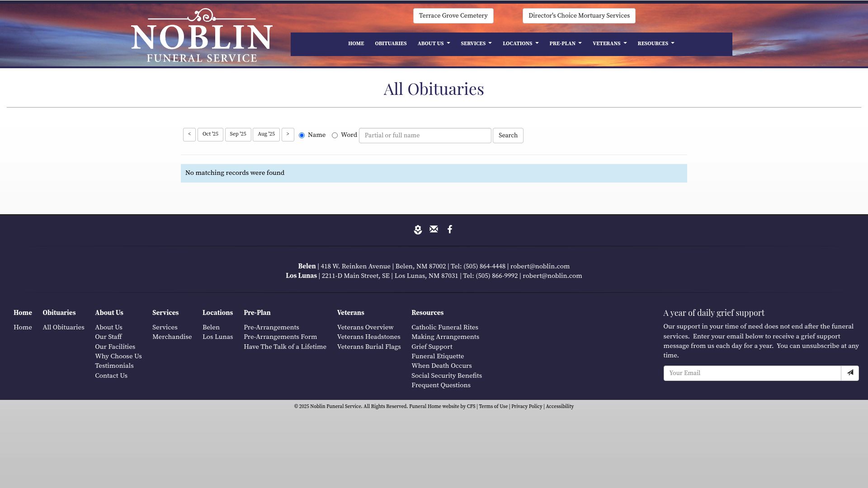The height and width of the screenshot is (488, 868).
Task: Open the Terrace Grove Cemetery link
Action: pyautogui.click(x=453, y=15)
